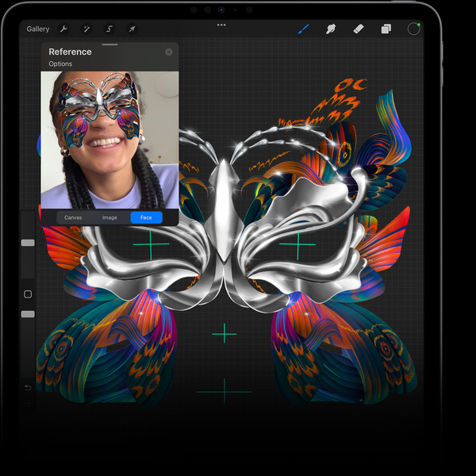Open the three-dot multitasking menu

point(221,25)
